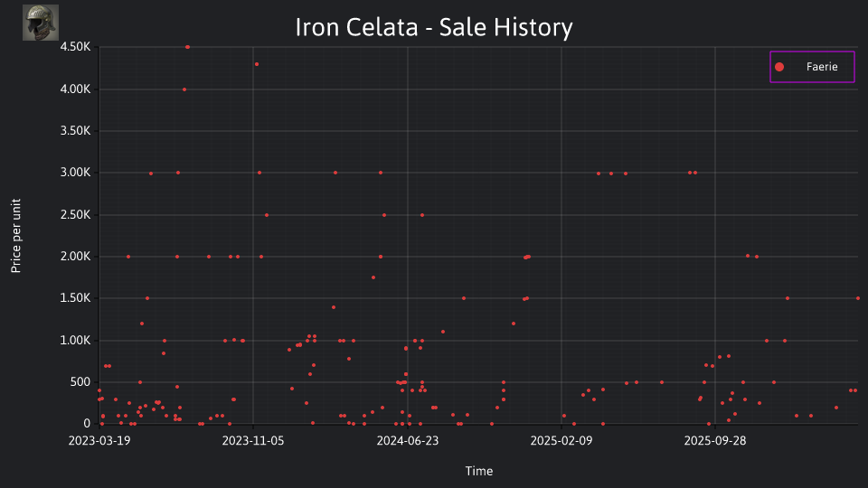868x488 pixels.
Task: Click the Price per unit axis title
Action: 16,236
